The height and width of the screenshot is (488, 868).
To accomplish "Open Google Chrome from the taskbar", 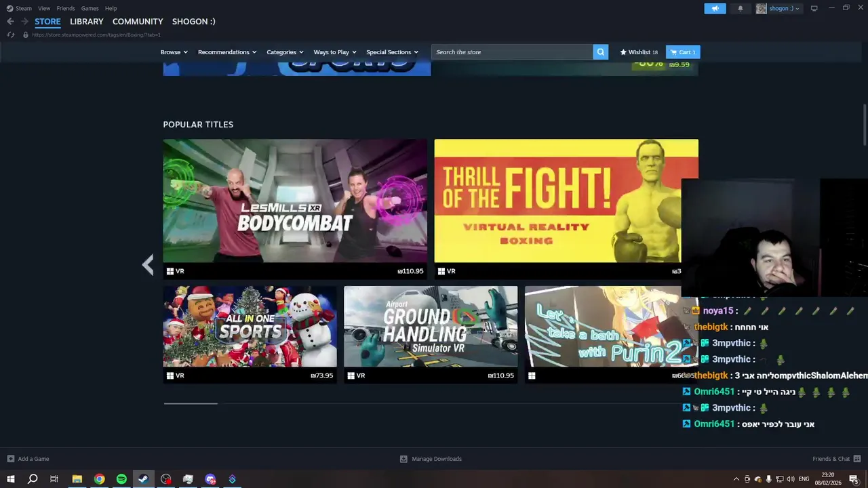I will coord(100,479).
